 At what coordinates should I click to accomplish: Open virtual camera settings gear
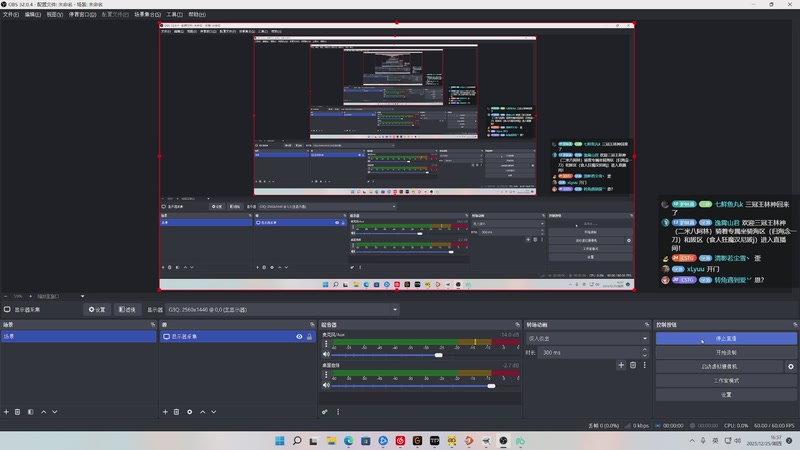[791, 366]
